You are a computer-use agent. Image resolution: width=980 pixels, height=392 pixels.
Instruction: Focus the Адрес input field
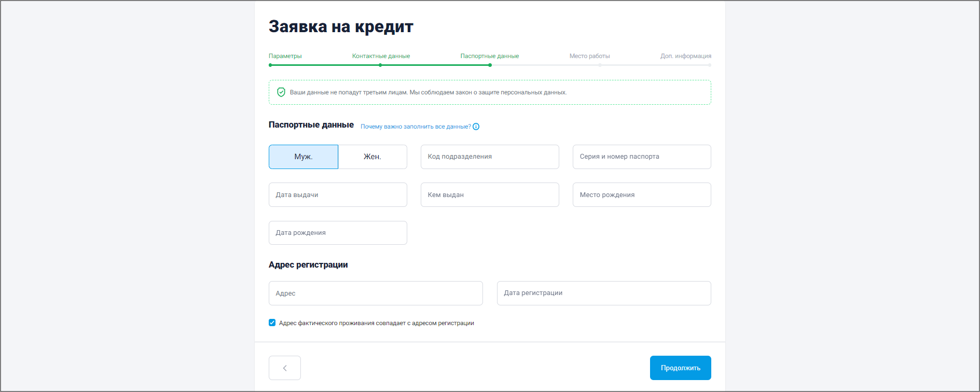376,293
